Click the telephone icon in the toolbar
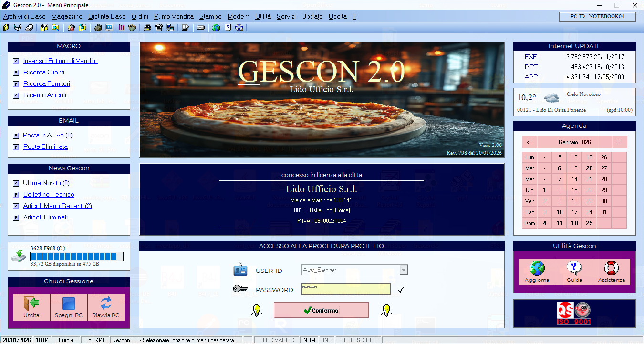 (159, 28)
